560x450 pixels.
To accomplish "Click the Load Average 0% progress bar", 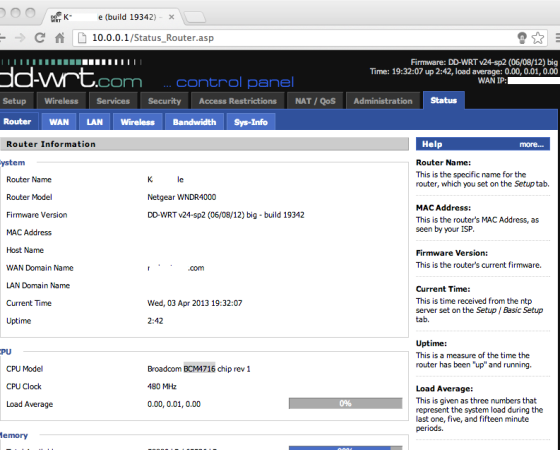I will click(345, 404).
